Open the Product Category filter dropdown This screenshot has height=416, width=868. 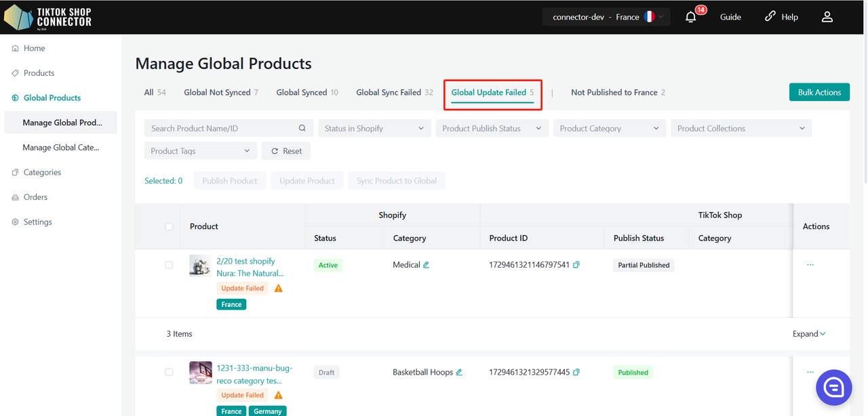coord(609,128)
